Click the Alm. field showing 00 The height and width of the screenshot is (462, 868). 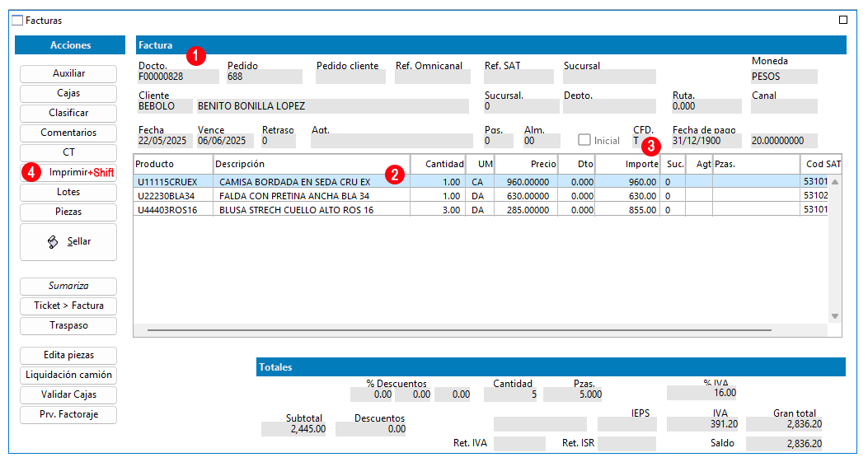click(542, 141)
